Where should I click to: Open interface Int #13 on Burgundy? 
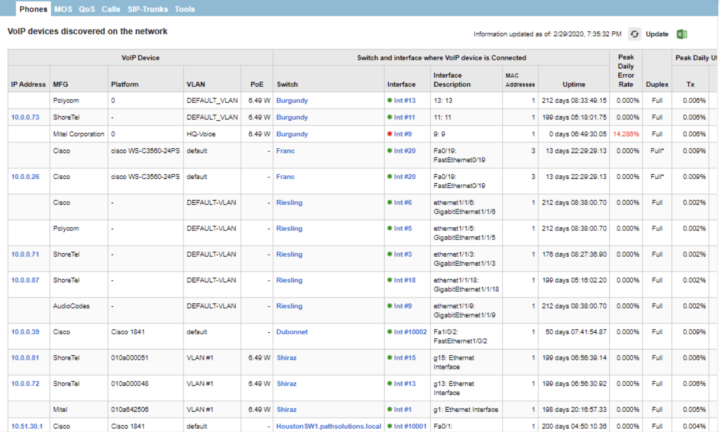(405, 101)
